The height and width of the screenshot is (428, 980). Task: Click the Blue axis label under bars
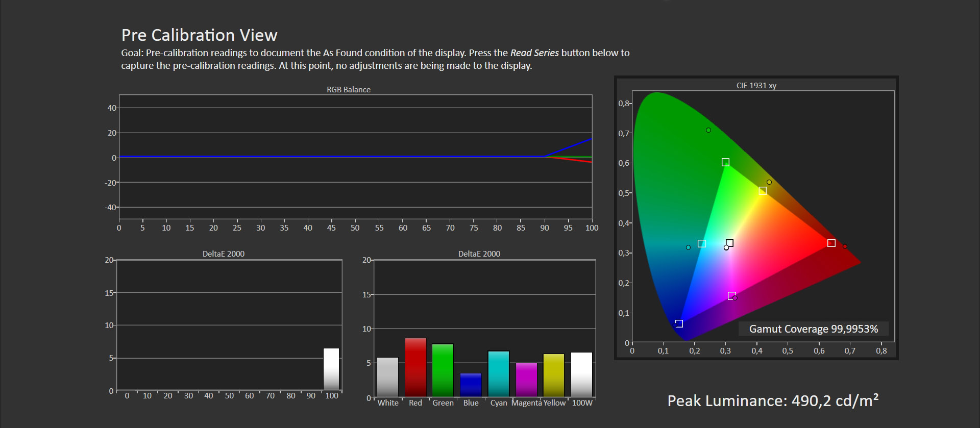pyautogui.click(x=471, y=403)
